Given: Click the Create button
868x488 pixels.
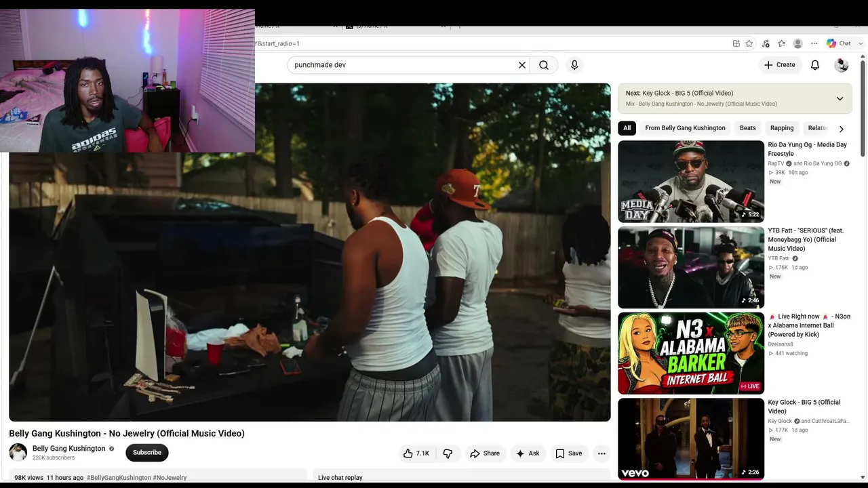Looking at the screenshot, I should 780,65.
